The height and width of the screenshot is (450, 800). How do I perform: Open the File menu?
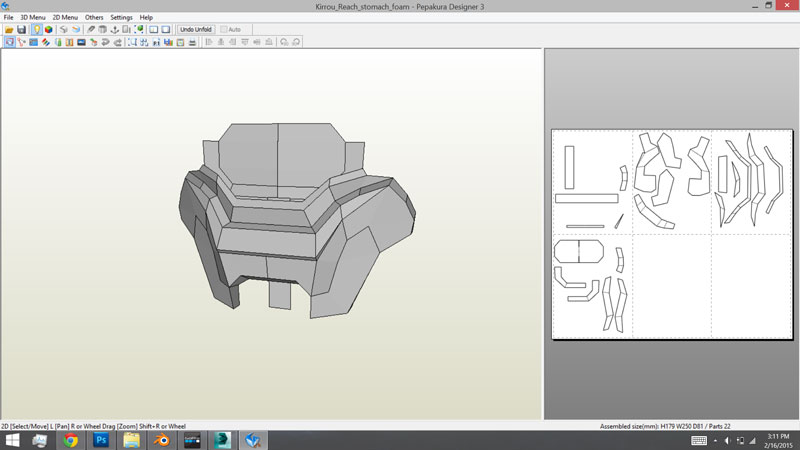pos(9,17)
